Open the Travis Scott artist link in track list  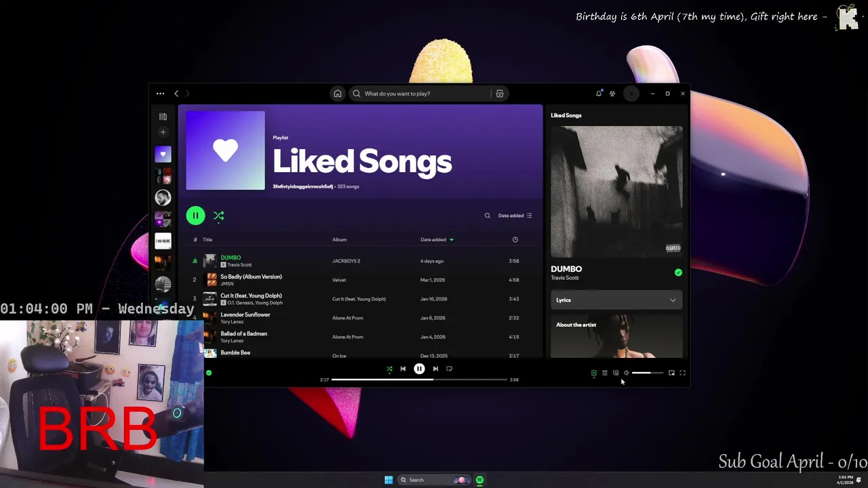point(239,265)
